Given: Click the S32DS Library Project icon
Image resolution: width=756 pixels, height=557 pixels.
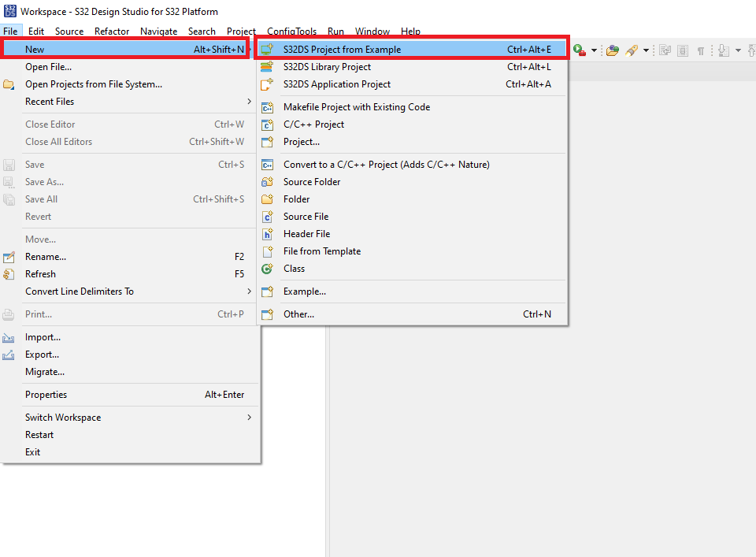Looking at the screenshot, I should click(x=267, y=67).
